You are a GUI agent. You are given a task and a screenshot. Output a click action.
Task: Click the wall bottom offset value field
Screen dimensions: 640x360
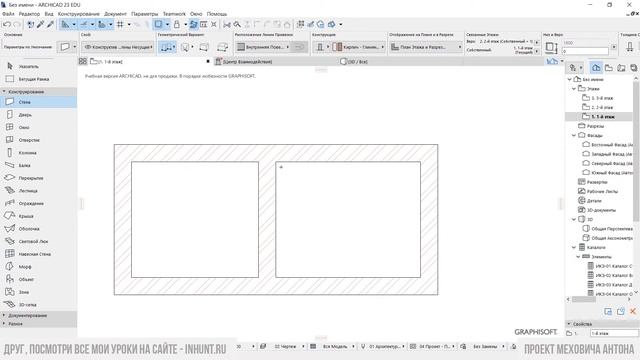[585, 51]
